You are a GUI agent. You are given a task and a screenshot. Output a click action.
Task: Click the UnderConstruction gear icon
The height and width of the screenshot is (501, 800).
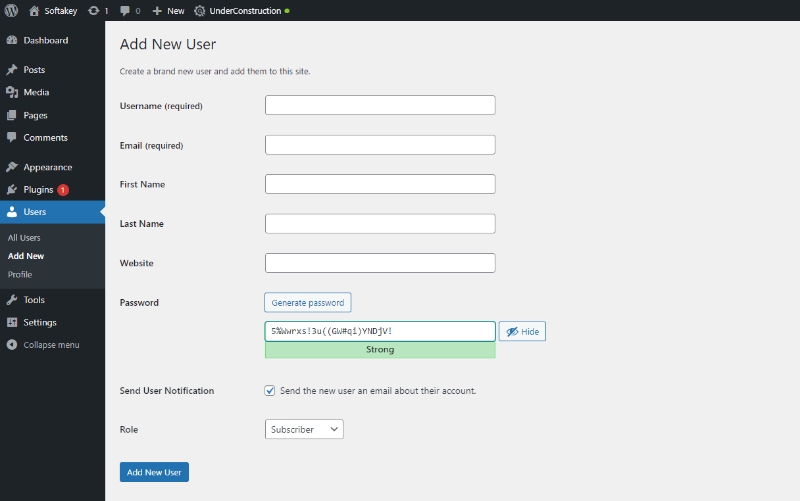coord(200,10)
